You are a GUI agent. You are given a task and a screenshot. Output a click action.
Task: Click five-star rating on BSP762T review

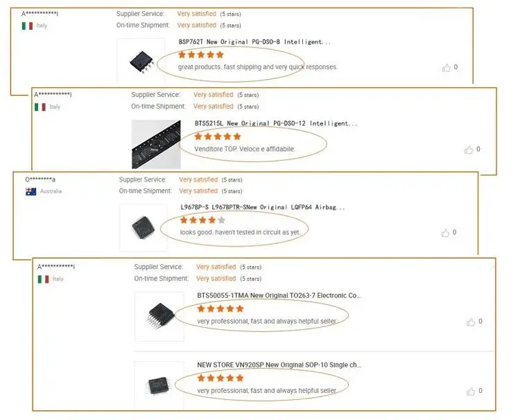[201, 55]
